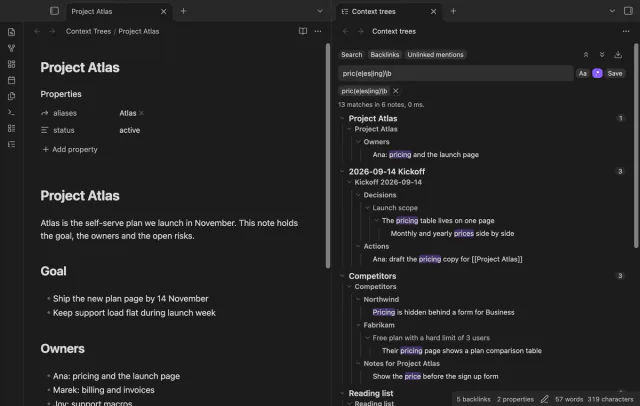This screenshot has width=640, height=406.
Task: Open command palette terminal icon
Action: pos(11,112)
